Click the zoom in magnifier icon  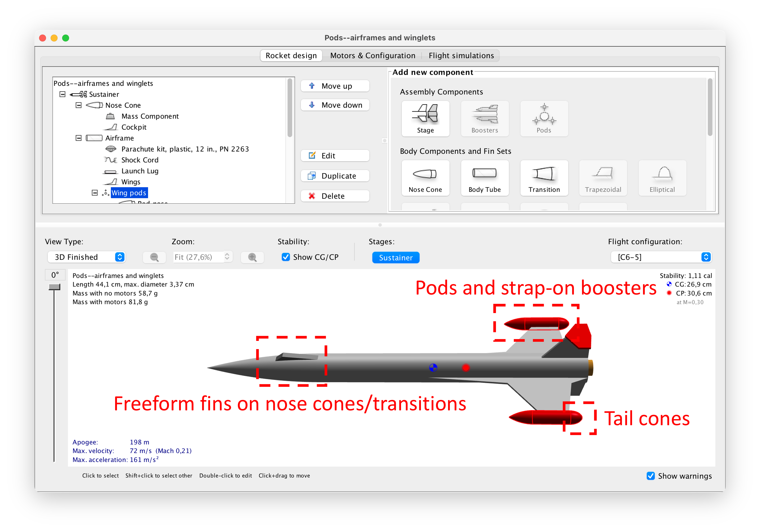point(252,257)
